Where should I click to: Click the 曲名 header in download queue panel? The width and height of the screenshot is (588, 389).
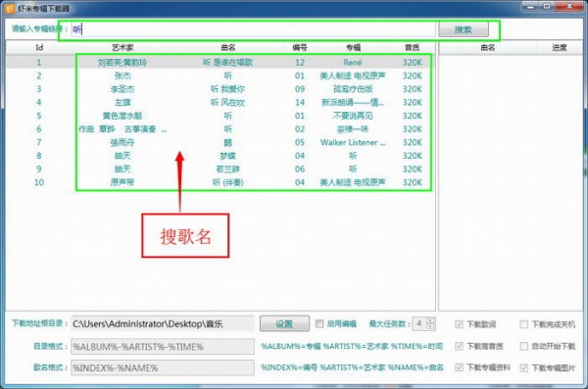coord(487,48)
